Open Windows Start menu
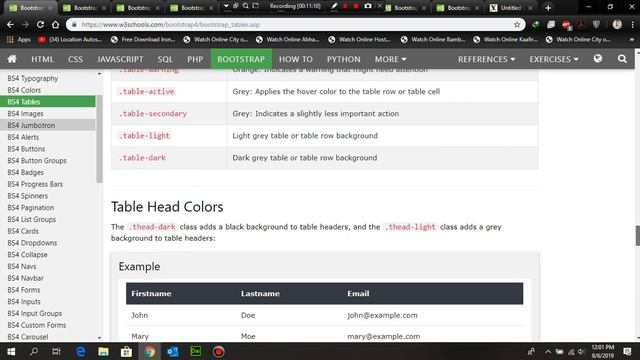 pos(11,351)
